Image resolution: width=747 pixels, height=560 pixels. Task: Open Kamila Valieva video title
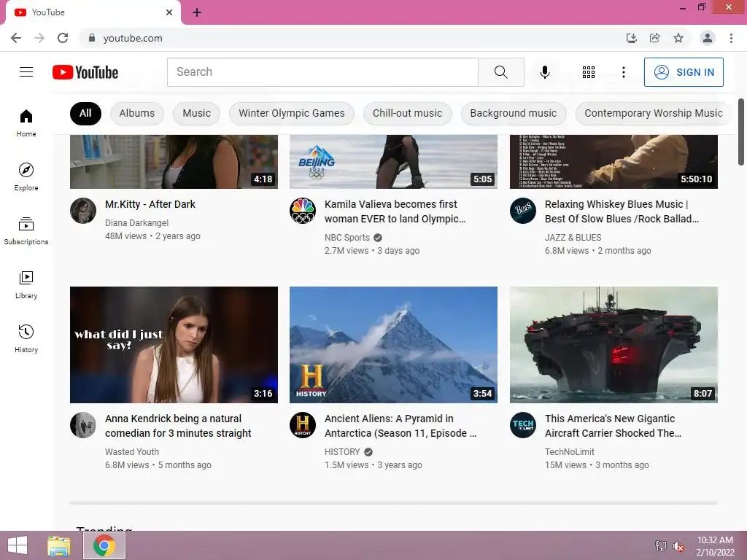coord(395,211)
